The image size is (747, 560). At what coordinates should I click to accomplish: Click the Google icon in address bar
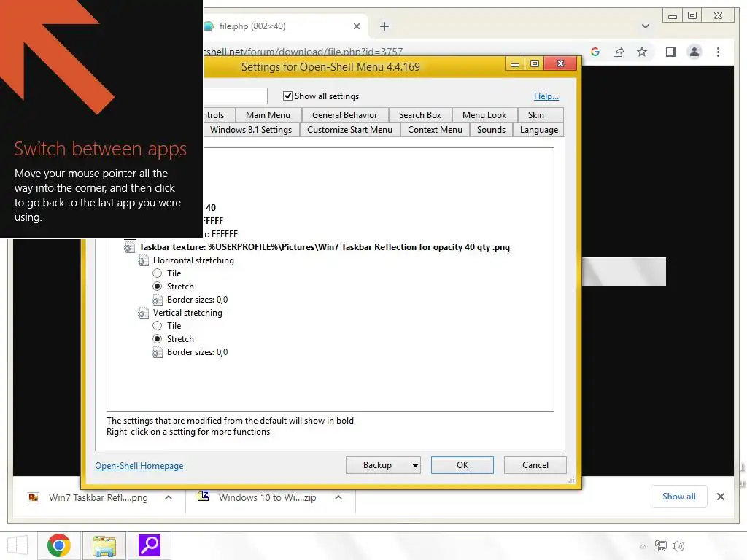[x=595, y=52]
